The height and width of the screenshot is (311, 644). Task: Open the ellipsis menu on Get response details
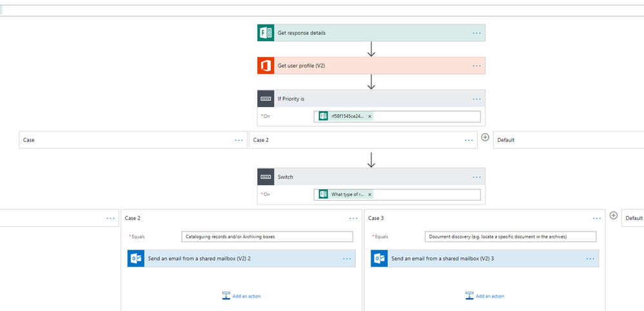[476, 33]
